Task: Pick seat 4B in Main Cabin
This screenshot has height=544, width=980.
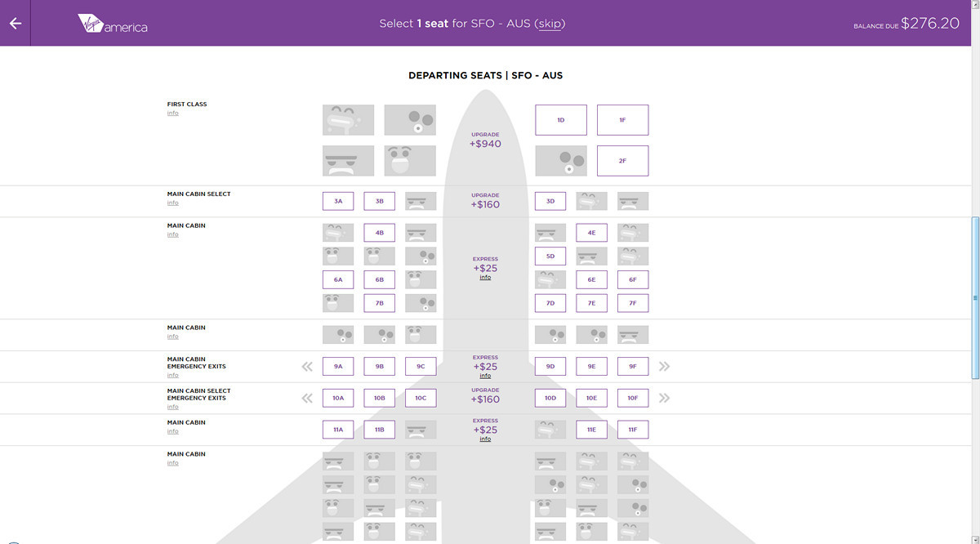Action: (x=379, y=233)
